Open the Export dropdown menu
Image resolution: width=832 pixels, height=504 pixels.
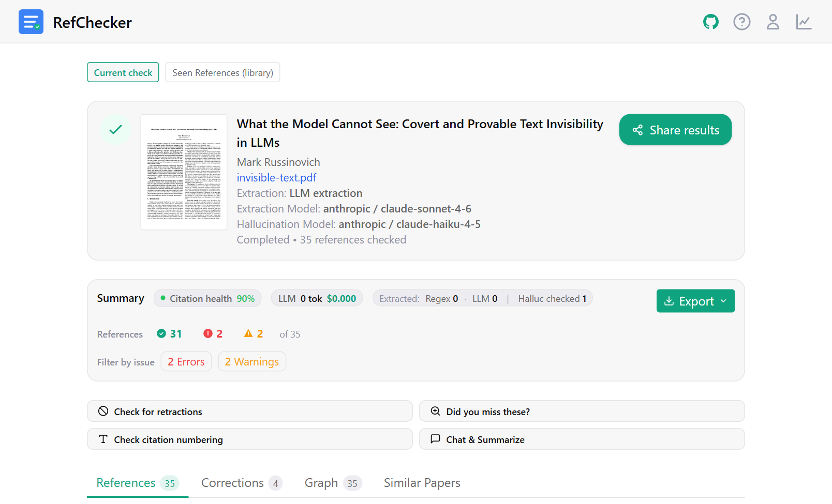[695, 301]
